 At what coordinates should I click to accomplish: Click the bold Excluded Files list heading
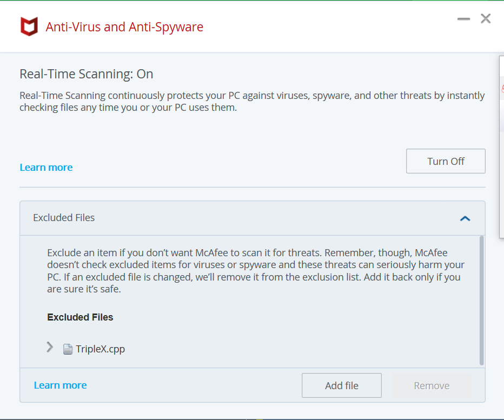[80, 317]
